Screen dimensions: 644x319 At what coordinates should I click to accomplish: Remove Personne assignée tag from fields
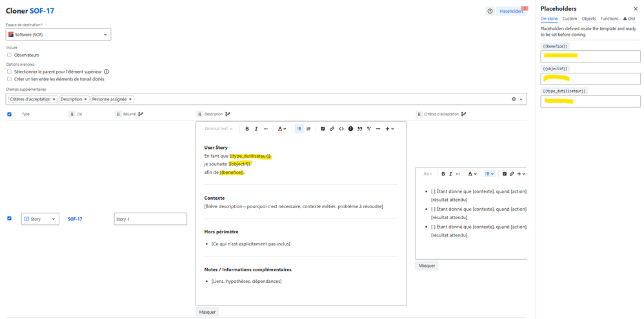click(130, 99)
